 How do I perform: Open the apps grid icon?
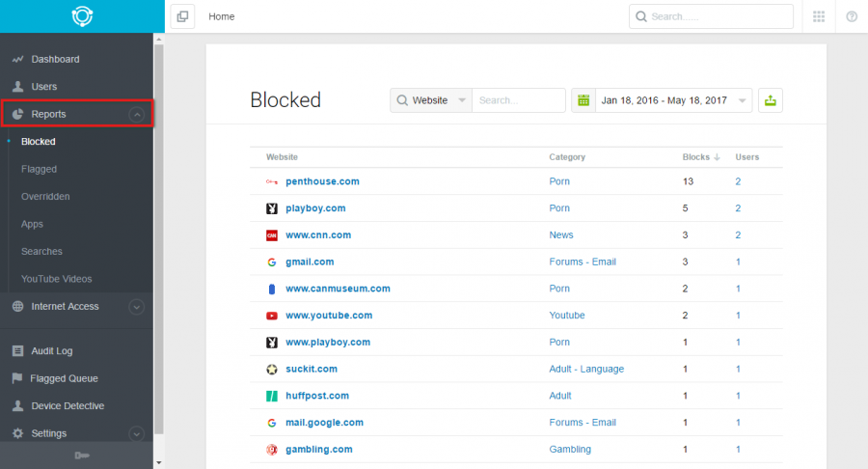tap(819, 16)
